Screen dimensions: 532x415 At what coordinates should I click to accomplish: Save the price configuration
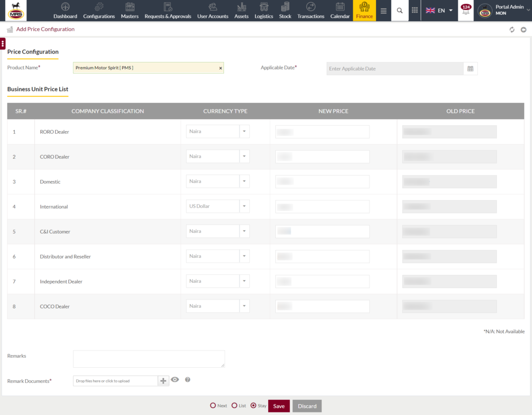(x=279, y=406)
